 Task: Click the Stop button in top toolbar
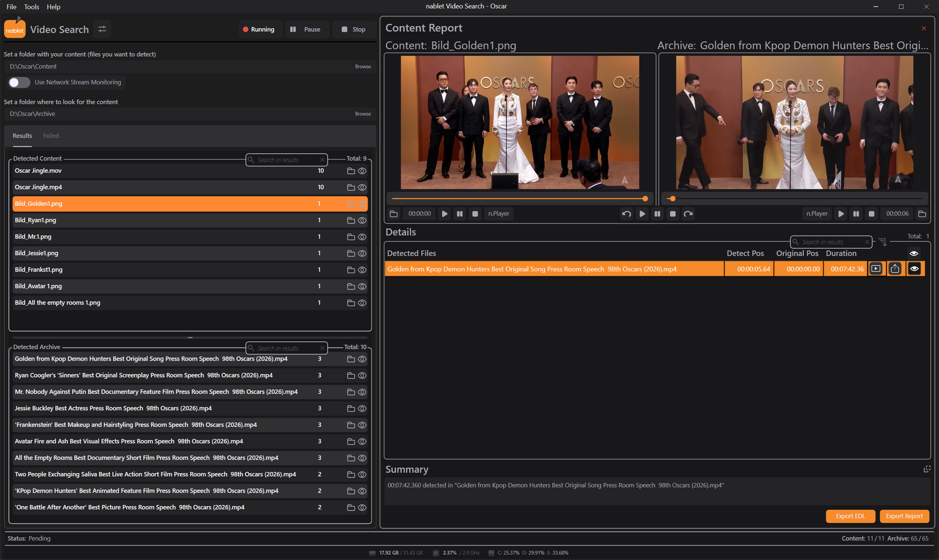pyautogui.click(x=353, y=29)
